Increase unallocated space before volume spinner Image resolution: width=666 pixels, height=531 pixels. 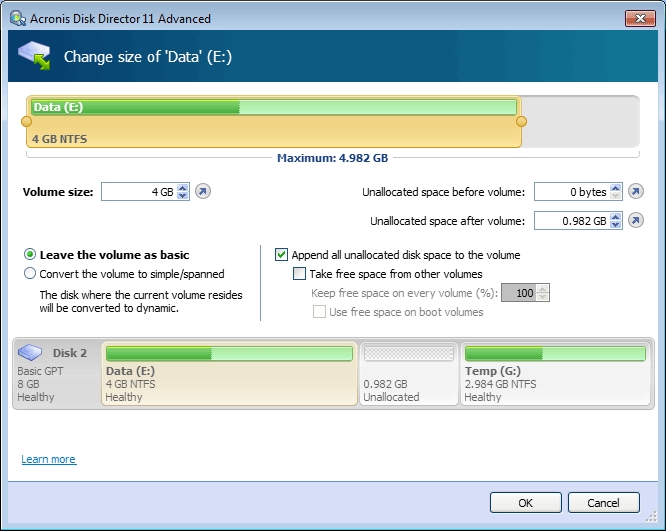click(x=615, y=188)
